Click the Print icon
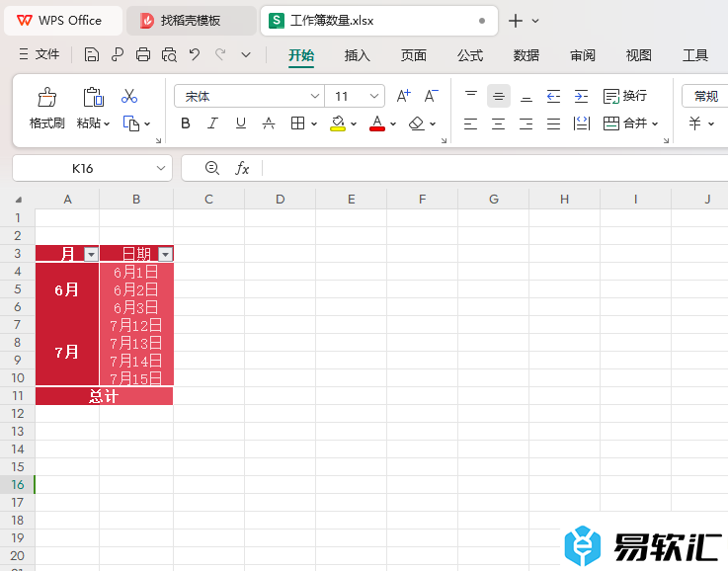Screen dimensions: 728x571 (143, 54)
